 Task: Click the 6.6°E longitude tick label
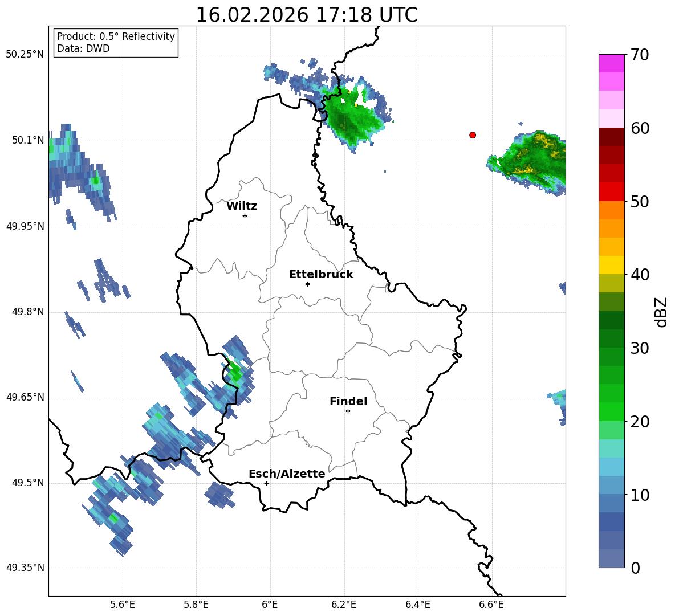pyautogui.click(x=491, y=605)
